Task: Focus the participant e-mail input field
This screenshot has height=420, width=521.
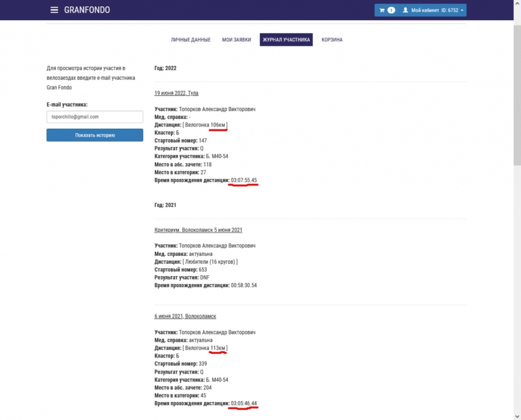Action: [x=94, y=117]
